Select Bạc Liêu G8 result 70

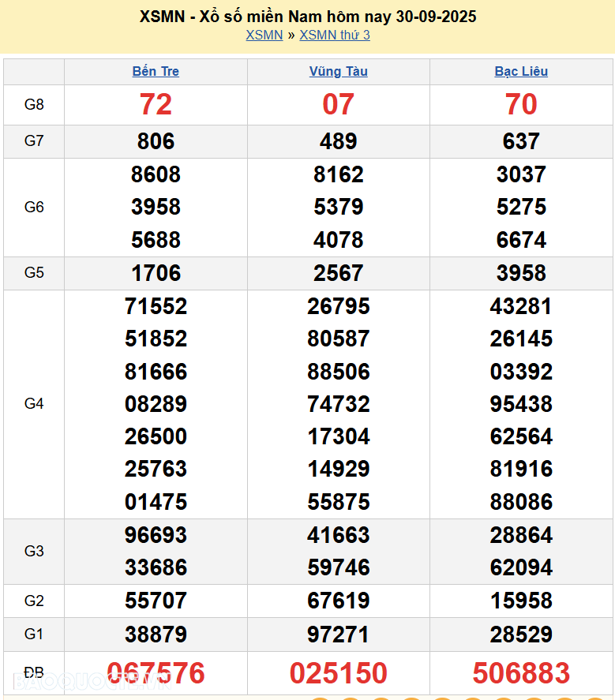point(521,104)
